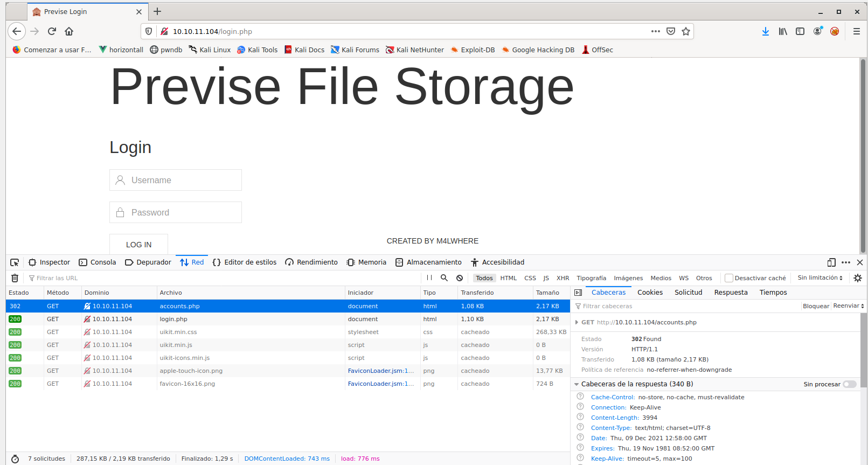Collapse Cabeceras de la respuesta section
Viewport: 868px width, 465px height.
577,384
